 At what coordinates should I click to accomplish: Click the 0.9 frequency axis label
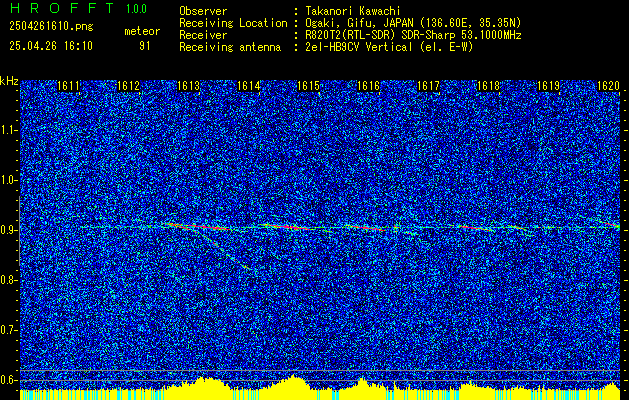click(9, 230)
